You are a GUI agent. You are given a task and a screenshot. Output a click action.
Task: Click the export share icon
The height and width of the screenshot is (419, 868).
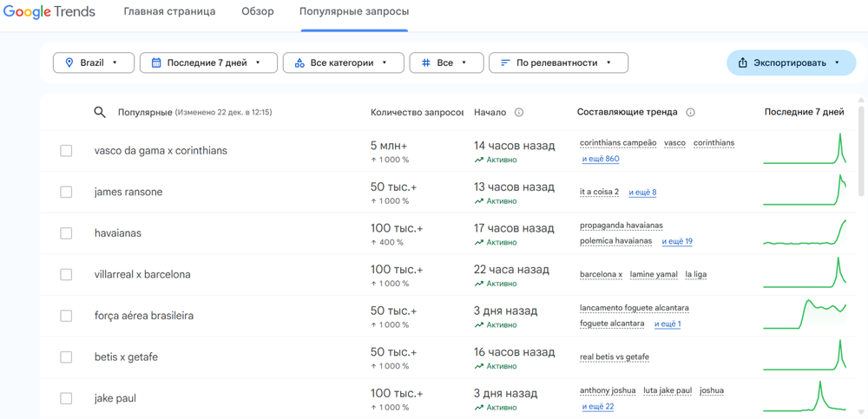pos(743,62)
